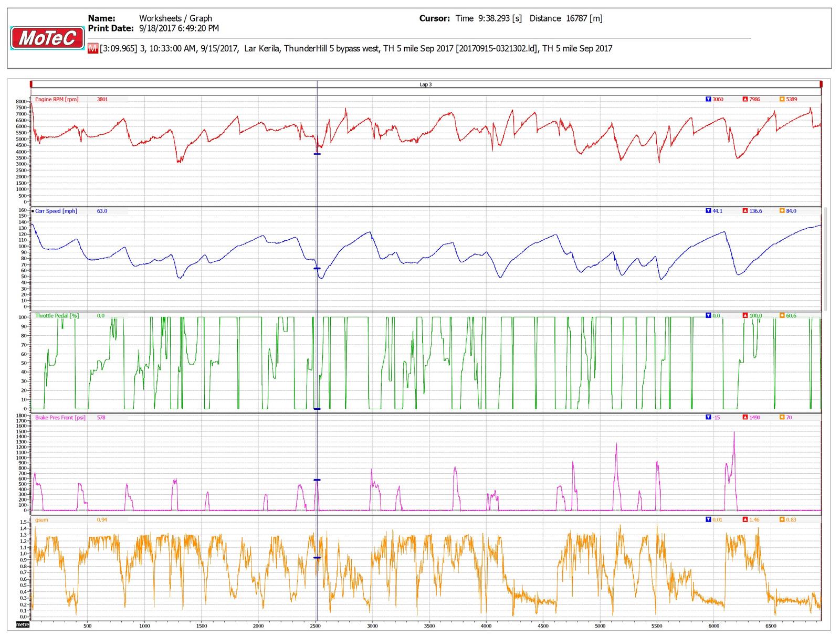Click the 6500 label on the distance axis
The width and height of the screenshot is (840, 638).
pos(771,626)
